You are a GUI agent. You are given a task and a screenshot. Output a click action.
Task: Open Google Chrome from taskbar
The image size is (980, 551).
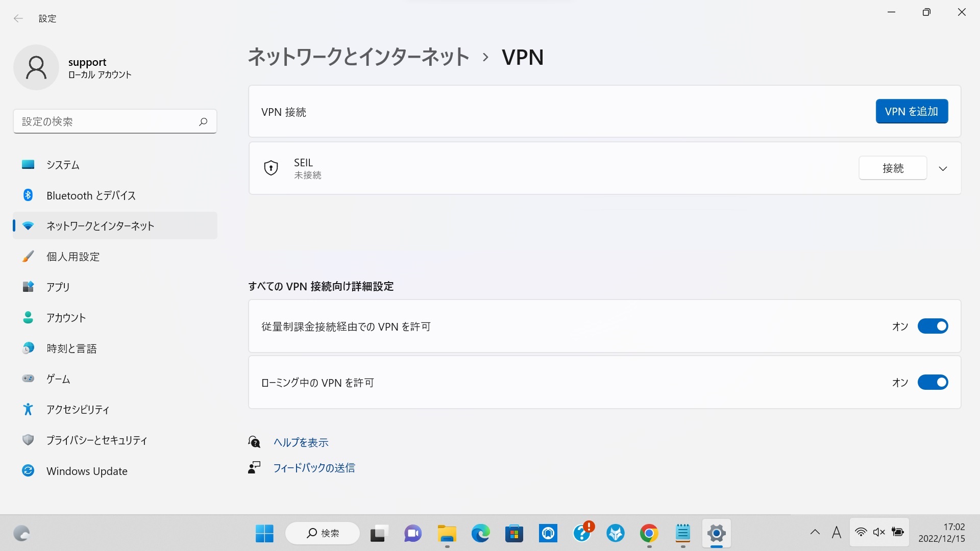649,534
